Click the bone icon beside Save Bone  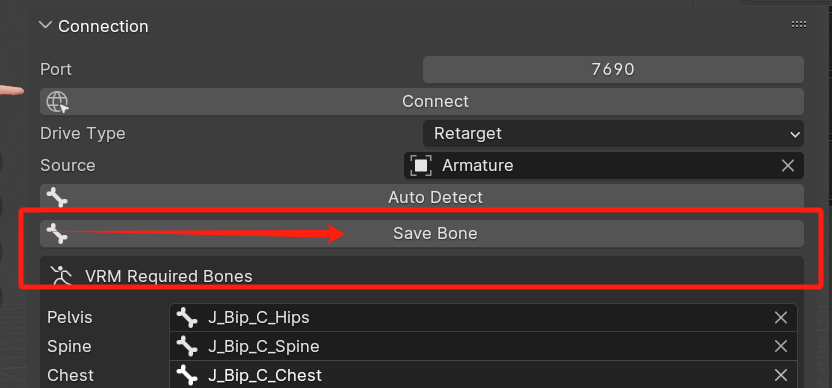click(57, 234)
